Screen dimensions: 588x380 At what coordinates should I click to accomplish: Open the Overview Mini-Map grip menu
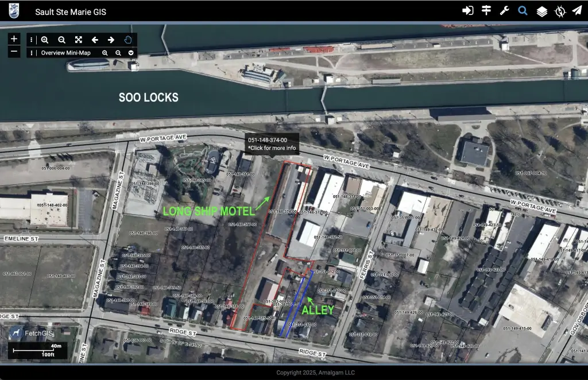coord(32,53)
